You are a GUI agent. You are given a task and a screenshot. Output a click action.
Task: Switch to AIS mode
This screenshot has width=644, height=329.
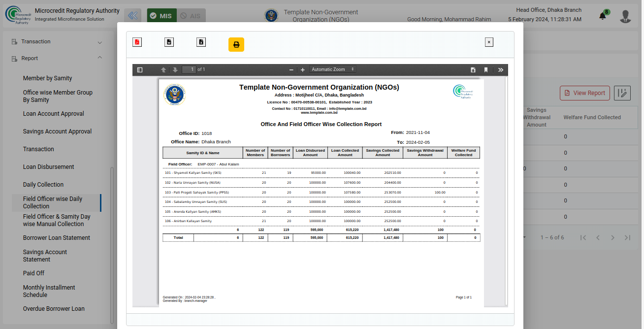coord(191,16)
